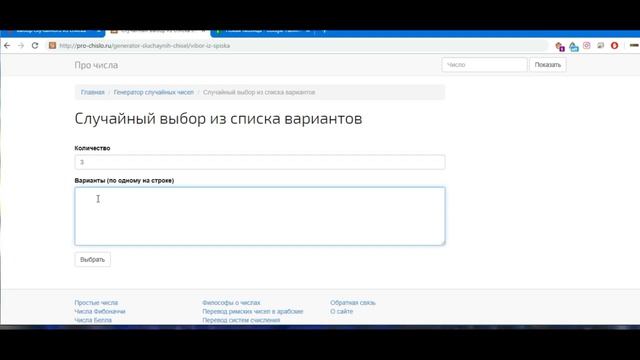The height and width of the screenshot is (360, 640).
Task: Open the browser menu icon at toolbar end
Action: tap(634, 45)
